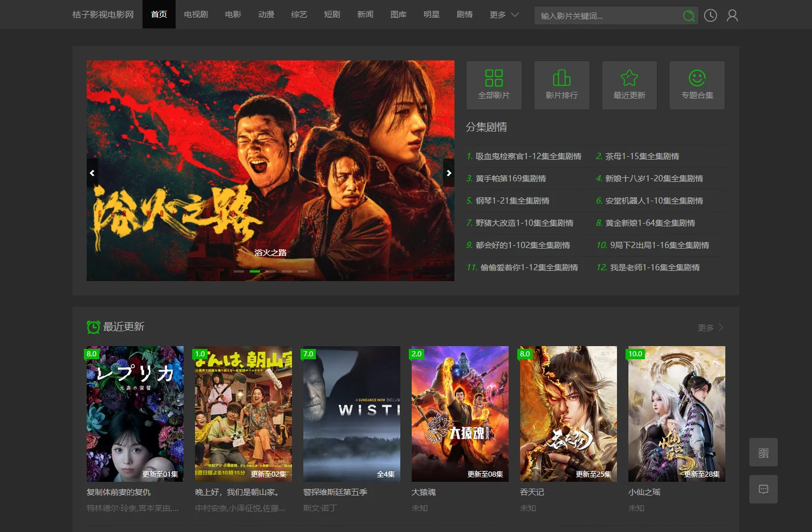Select fifth carousel indicator dot
This screenshot has width=812, height=532.
(303, 271)
